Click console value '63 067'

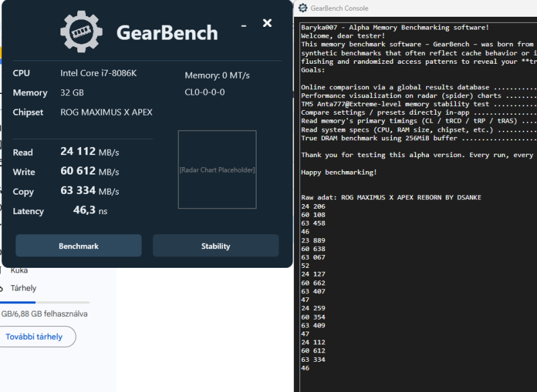(313, 257)
